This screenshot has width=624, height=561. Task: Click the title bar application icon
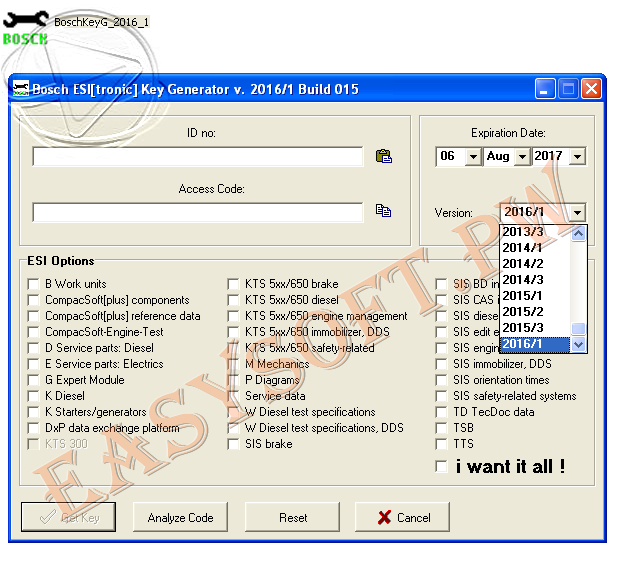(x=21, y=89)
